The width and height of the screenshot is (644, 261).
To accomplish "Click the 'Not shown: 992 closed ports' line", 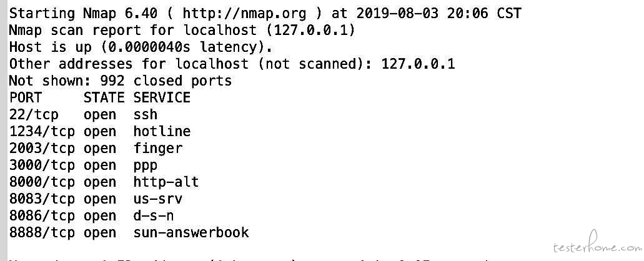I will click(121, 81).
